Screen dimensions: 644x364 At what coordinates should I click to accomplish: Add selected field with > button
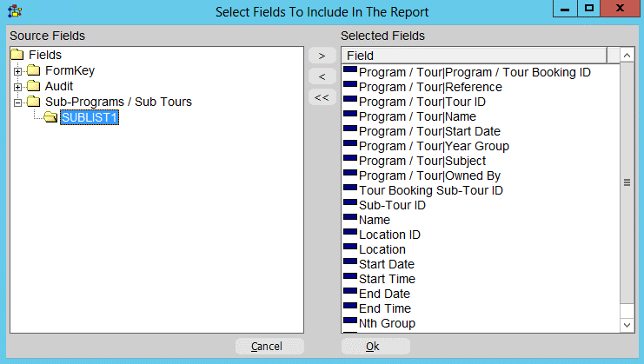click(x=321, y=56)
